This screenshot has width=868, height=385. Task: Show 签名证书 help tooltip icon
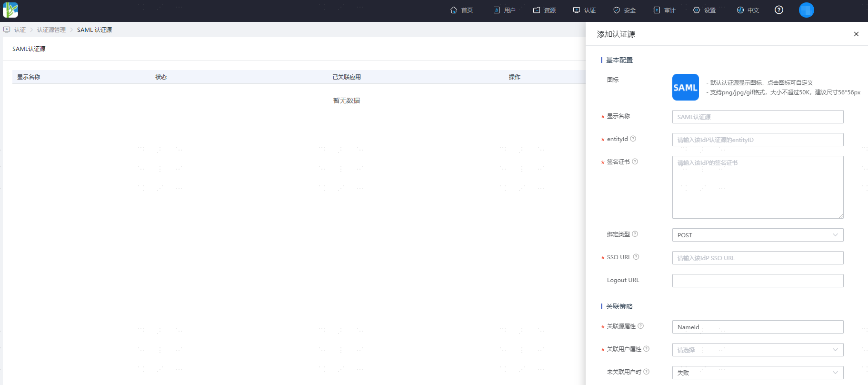tap(635, 162)
